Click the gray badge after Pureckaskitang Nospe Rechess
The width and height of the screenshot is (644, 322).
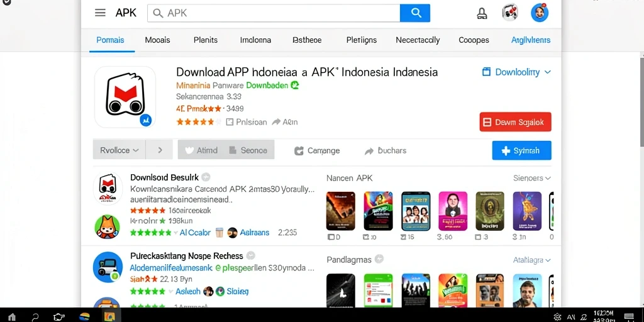[250, 255]
